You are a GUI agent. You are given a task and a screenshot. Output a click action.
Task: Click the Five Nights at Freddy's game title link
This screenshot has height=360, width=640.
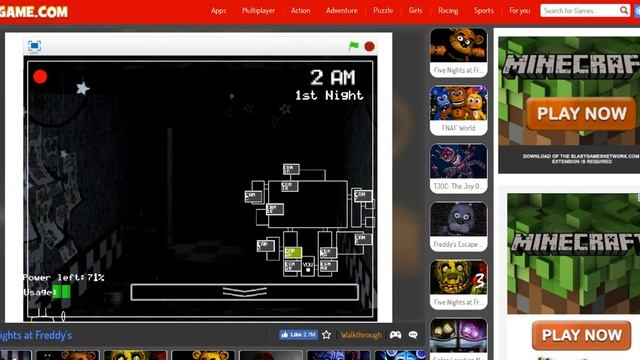pos(36,336)
